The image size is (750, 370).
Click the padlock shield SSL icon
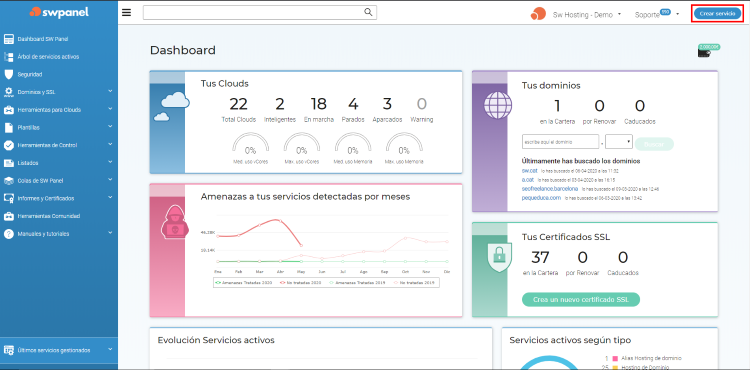[499, 257]
